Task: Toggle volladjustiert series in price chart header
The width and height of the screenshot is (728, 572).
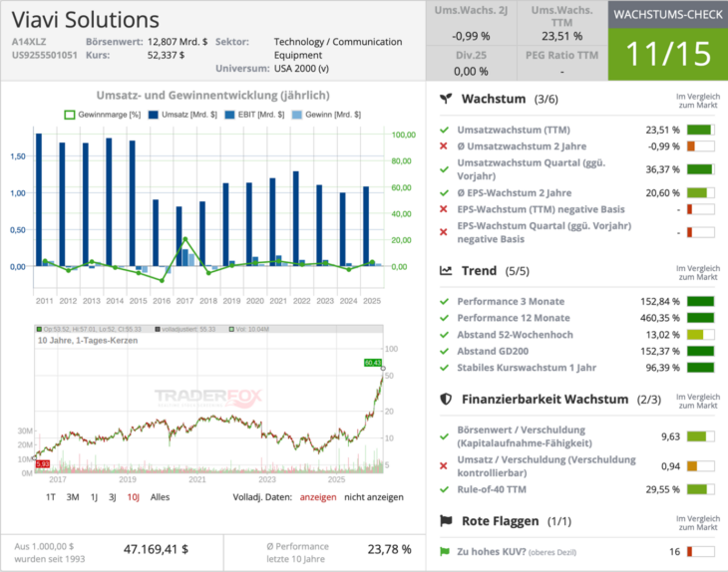Action: click(x=185, y=330)
